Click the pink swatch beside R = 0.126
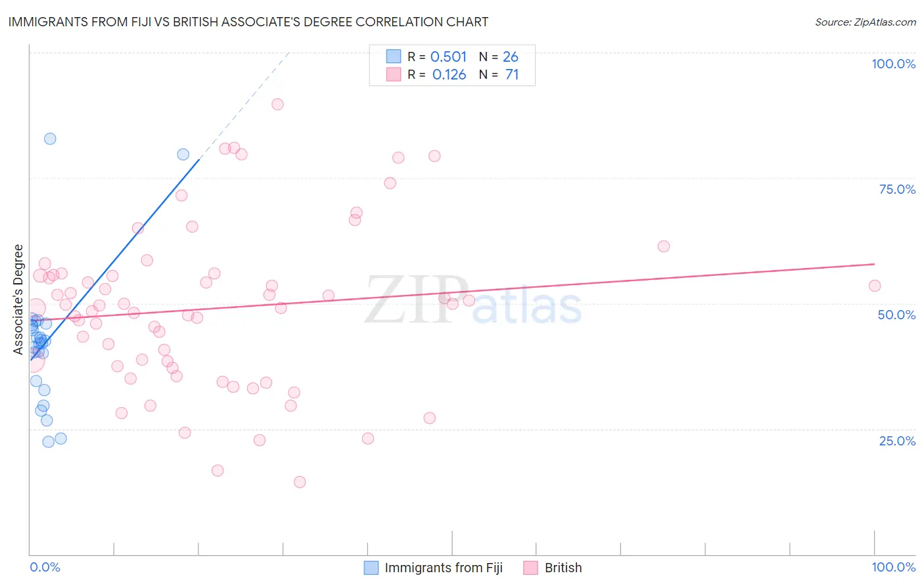 tap(394, 74)
